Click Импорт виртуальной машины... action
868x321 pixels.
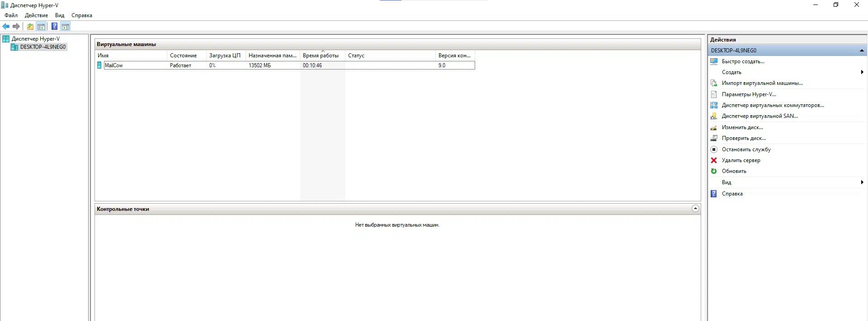762,83
